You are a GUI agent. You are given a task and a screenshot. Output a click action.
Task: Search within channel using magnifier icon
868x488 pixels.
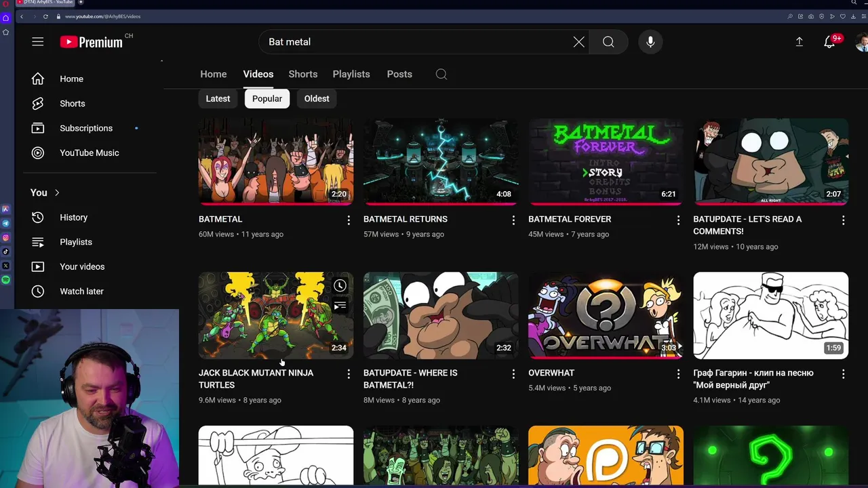click(x=441, y=74)
